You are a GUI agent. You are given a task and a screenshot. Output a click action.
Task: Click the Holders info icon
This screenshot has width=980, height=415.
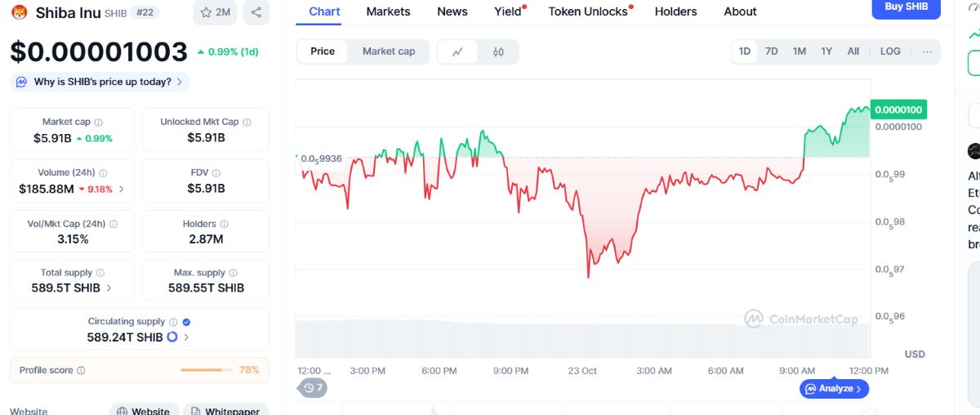[224, 224]
